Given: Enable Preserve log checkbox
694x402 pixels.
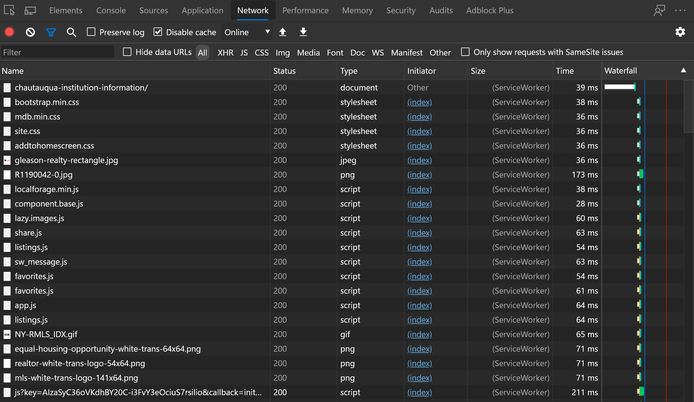Looking at the screenshot, I should [x=91, y=32].
